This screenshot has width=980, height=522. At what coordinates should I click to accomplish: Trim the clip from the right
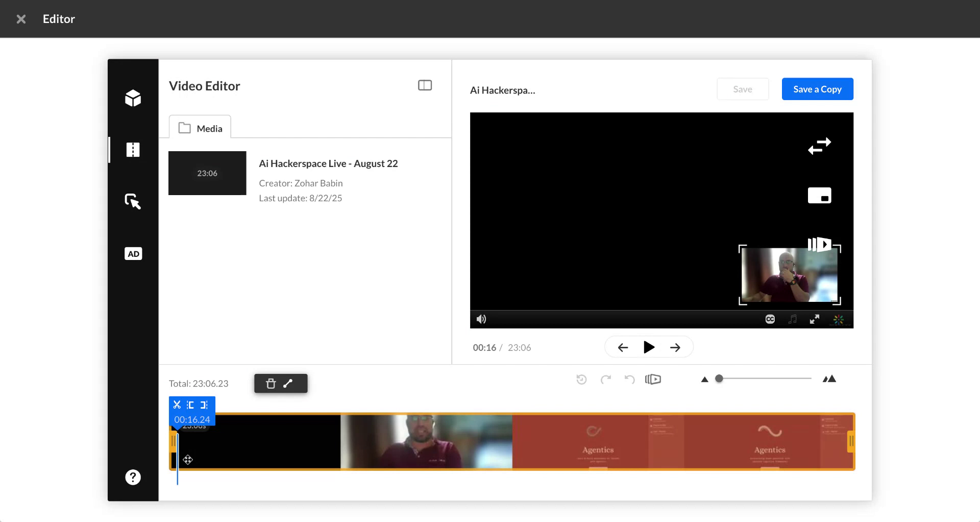coord(204,405)
